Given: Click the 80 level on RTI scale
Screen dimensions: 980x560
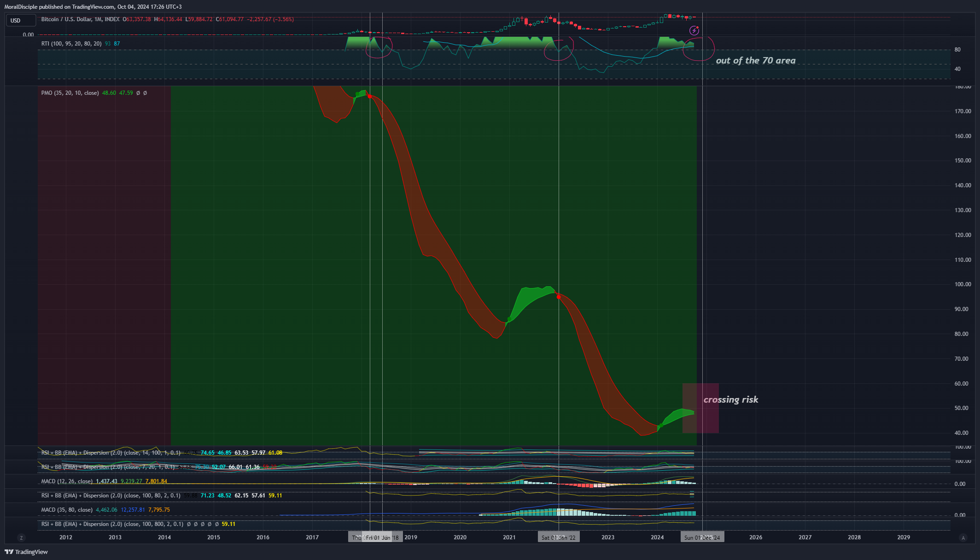Looking at the screenshot, I should (958, 50).
